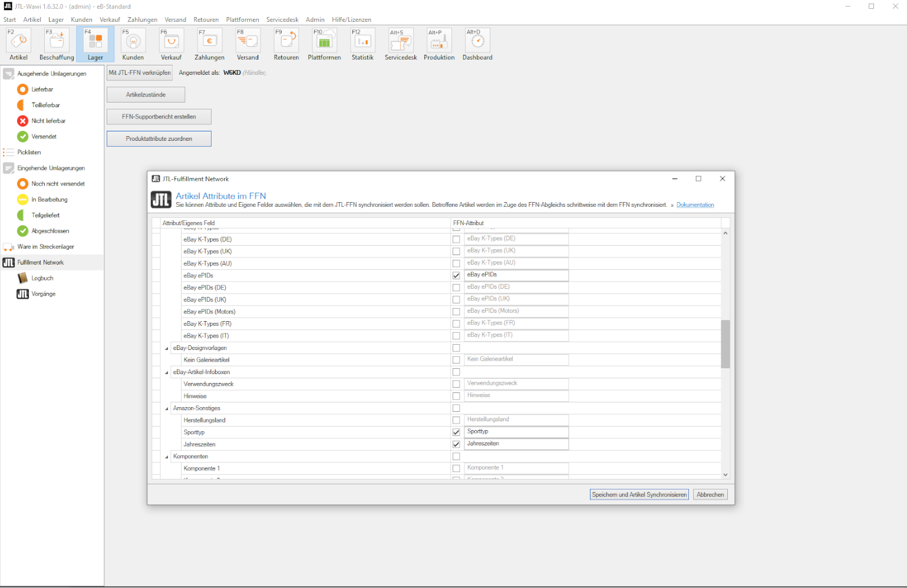907x588 pixels.
Task: Select Nicht lieferbar red icon in sidebar
Action: click(22, 121)
